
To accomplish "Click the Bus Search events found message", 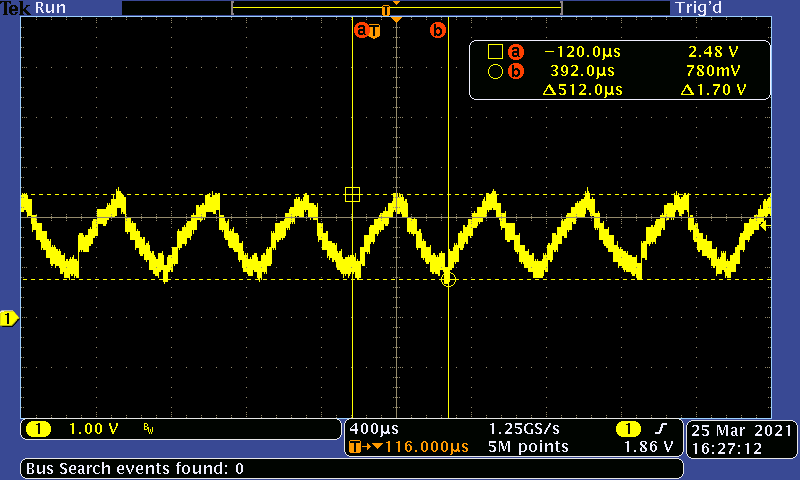I will click(135, 468).
